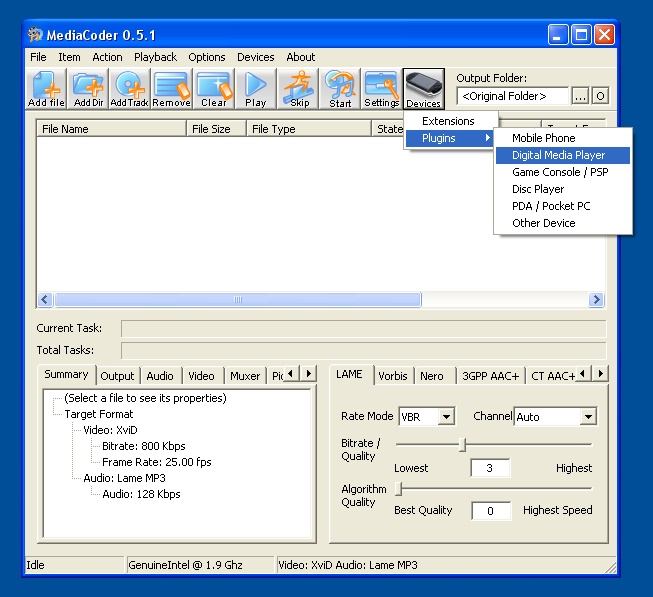Open the Settings toolbar icon
This screenshot has width=653, height=597.
[381, 89]
